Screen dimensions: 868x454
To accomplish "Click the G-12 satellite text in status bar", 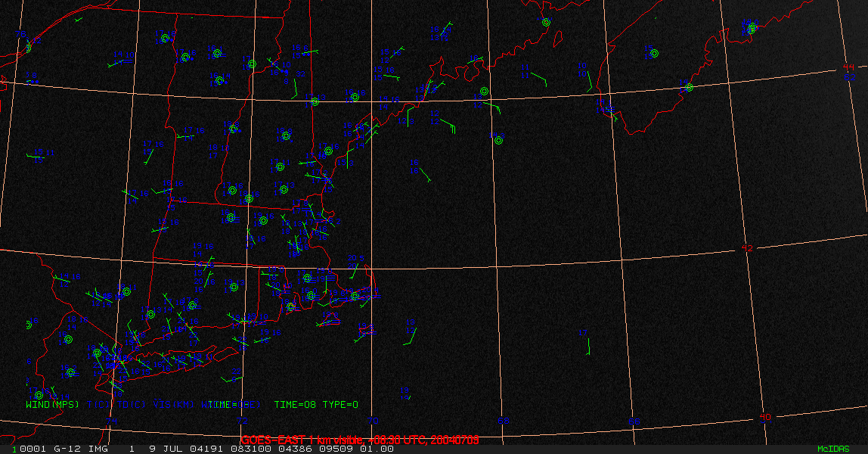I will (x=67, y=449).
